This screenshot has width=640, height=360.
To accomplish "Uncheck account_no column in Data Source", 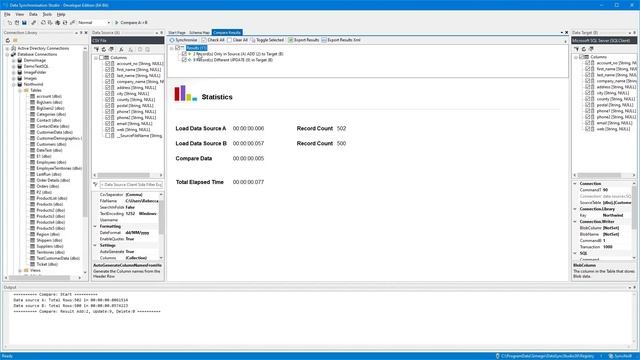I will [x=108, y=64].
